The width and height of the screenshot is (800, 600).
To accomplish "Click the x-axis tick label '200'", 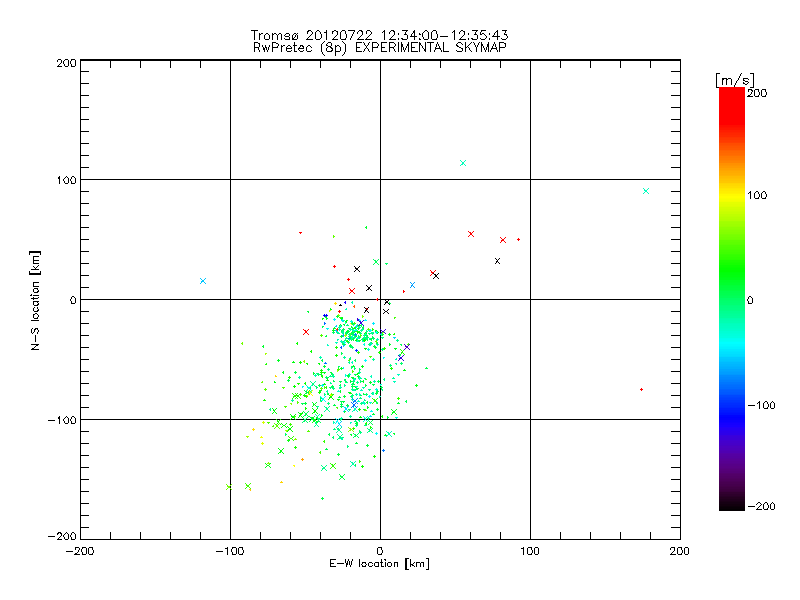I will [x=680, y=551].
